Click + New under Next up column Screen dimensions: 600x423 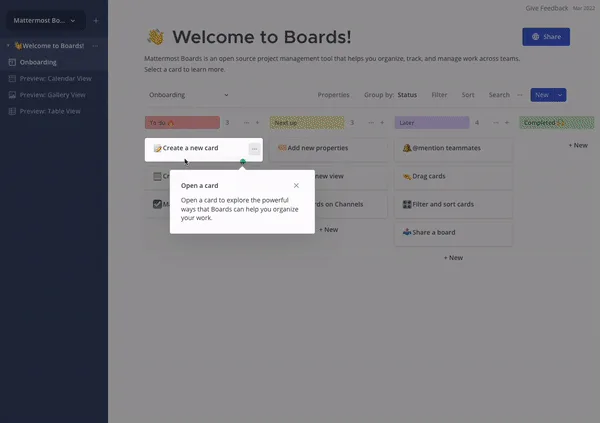tap(329, 230)
